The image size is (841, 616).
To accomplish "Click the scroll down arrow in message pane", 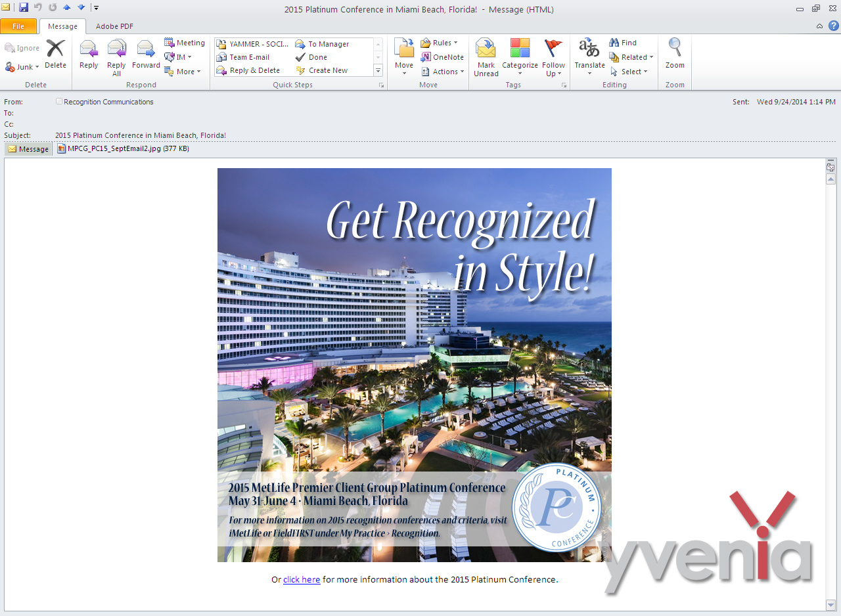I will tap(830, 604).
